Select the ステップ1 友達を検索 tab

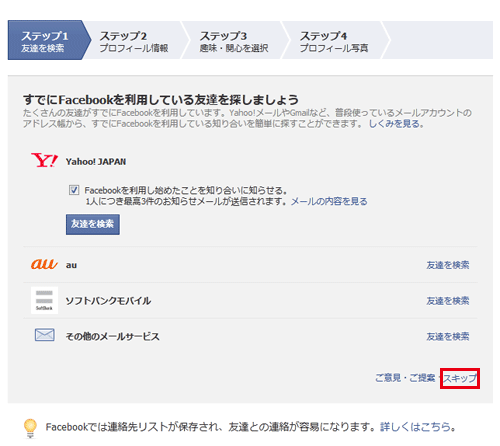tap(46, 40)
